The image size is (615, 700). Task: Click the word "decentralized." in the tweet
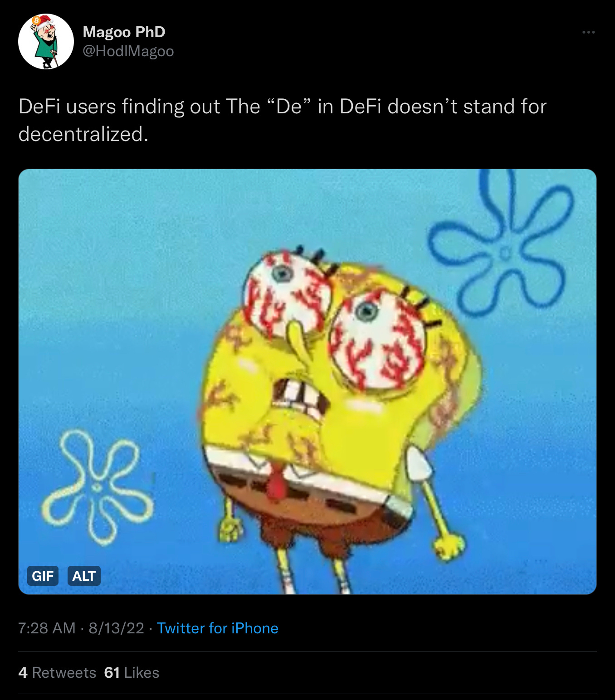coord(83,134)
